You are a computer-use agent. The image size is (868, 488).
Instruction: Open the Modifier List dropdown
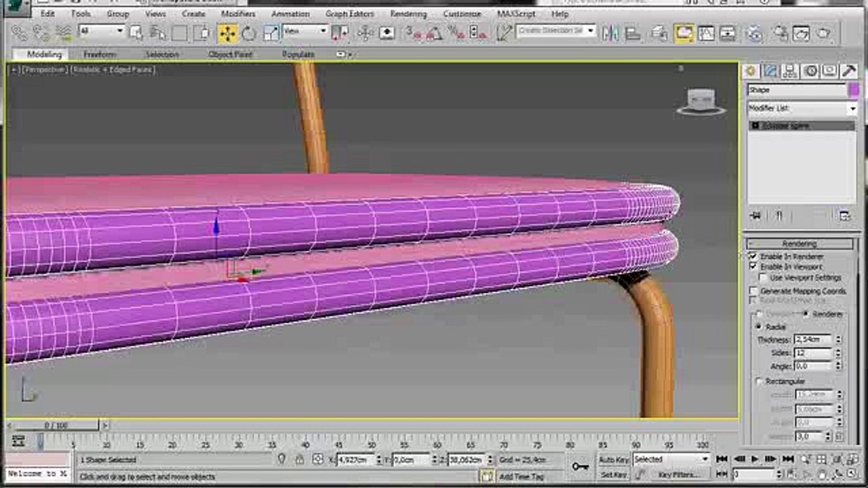pyautogui.click(x=802, y=108)
